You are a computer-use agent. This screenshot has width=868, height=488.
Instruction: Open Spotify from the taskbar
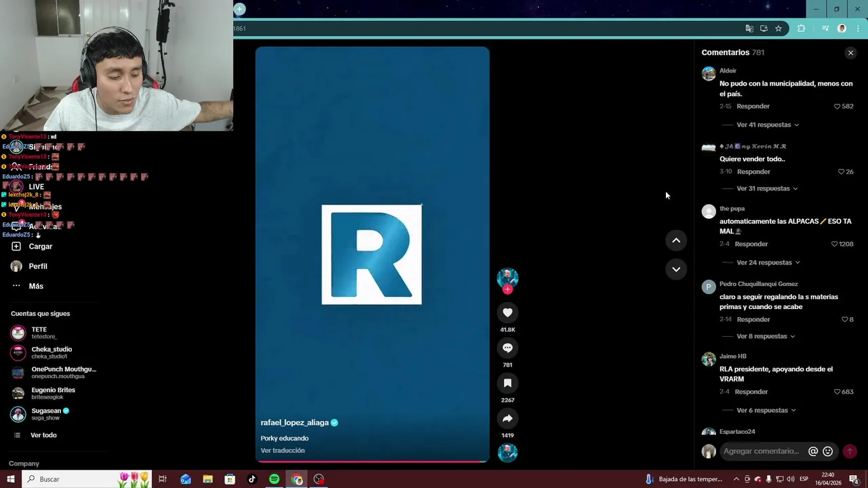point(274,479)
